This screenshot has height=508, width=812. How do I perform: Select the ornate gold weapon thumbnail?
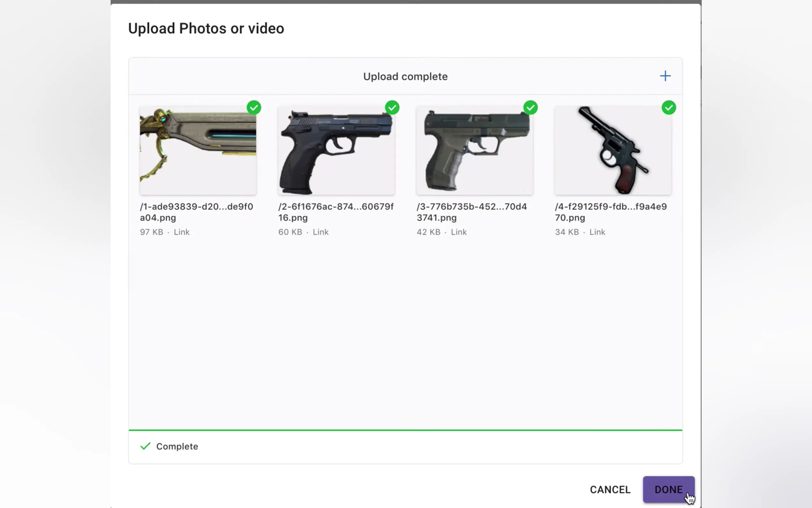[x=198, y=151]
